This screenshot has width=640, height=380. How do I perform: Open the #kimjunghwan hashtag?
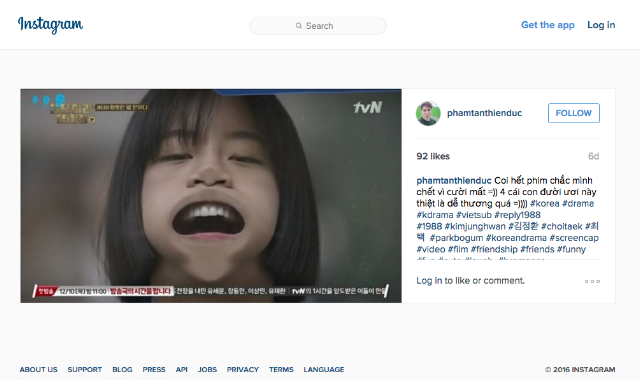[x=475, y=226]
